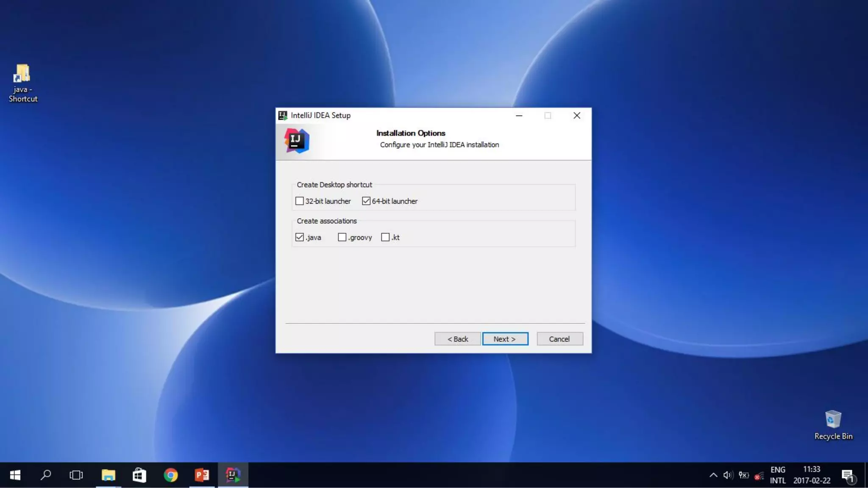Toggle the .java association checkbox
This screenshot has width=868, height=488.
click(300, 237)
